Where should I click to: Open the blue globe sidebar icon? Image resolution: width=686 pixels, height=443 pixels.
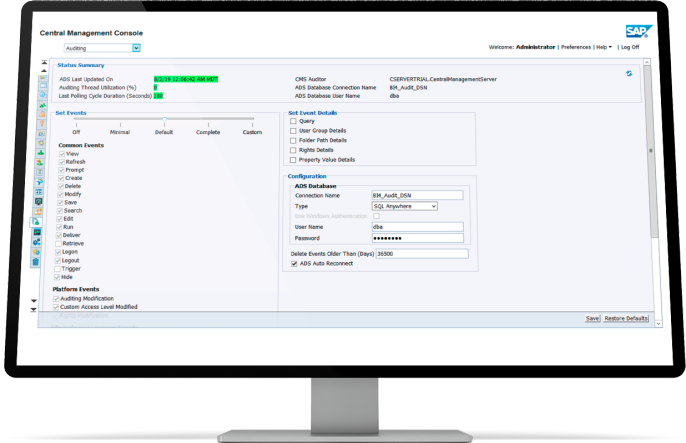[42, 94]
